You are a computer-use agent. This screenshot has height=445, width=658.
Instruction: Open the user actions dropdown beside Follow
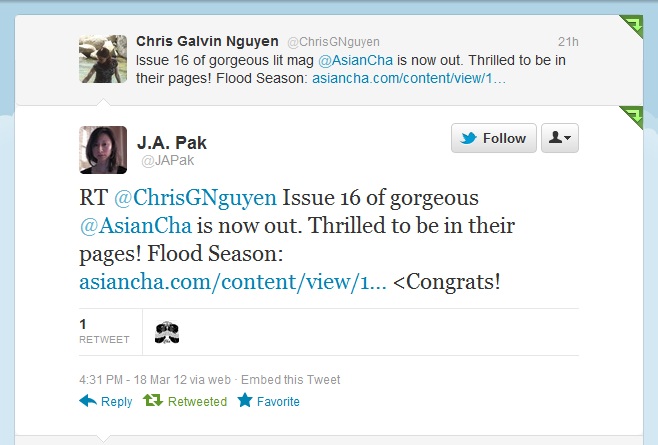coord(560,138)
